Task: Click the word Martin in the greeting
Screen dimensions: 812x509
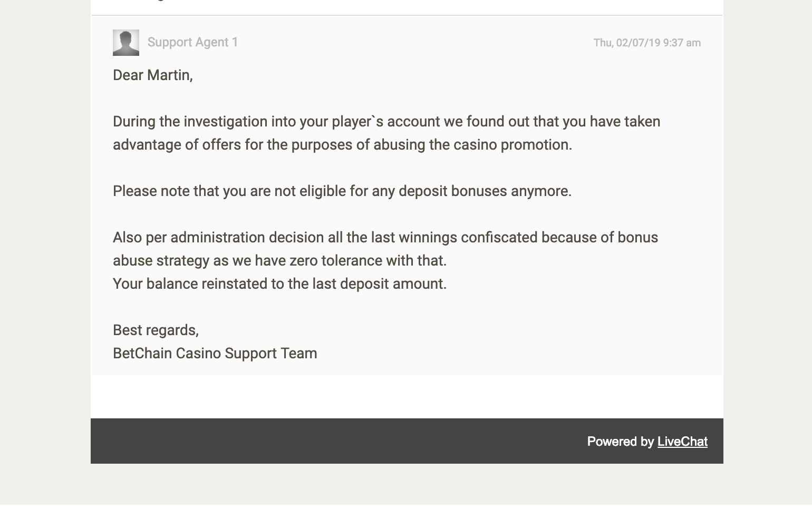Action: [170, 75]
